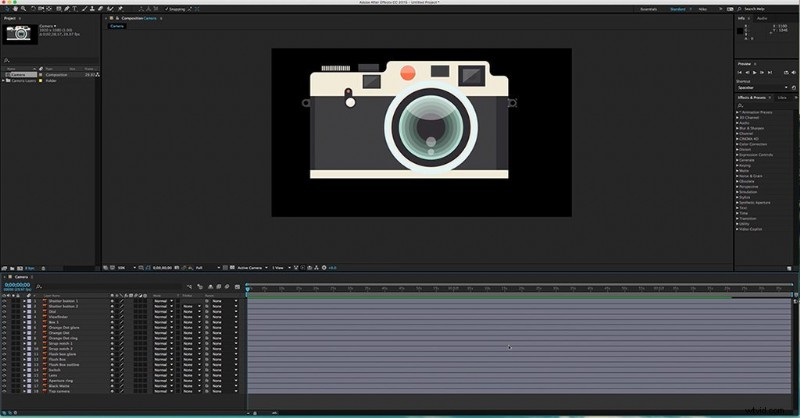
Task: Expand the Blur & Sharpen effects category
Action: 737,128
